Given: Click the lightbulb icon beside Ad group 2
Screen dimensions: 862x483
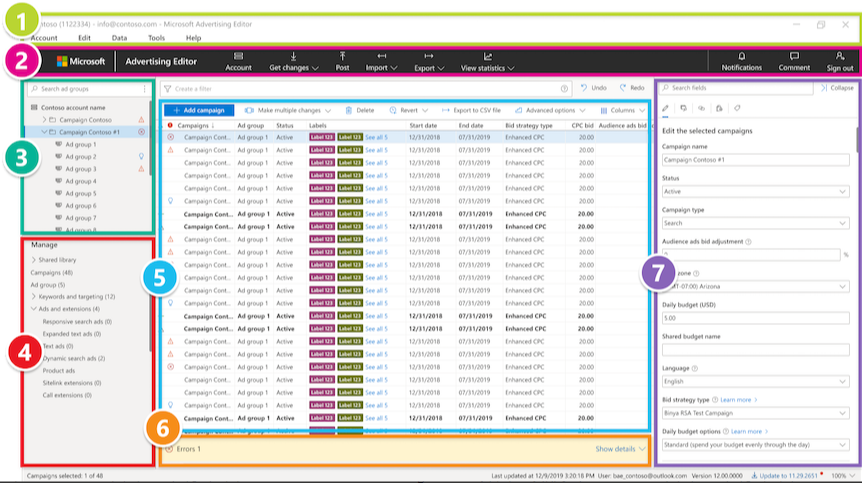Looking at the screenshot, I should click(141, 157).
